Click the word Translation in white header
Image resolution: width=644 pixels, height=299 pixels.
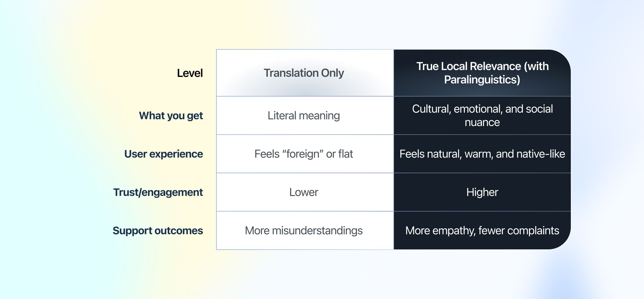click(x=291, y=73)
